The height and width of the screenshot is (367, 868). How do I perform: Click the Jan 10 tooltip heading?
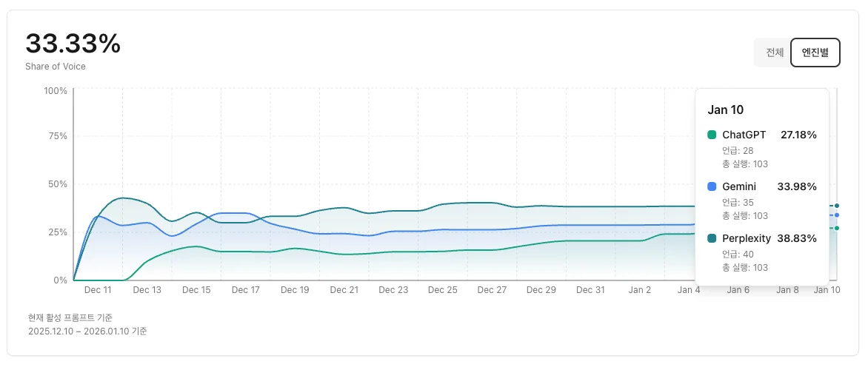click(726, 110)
